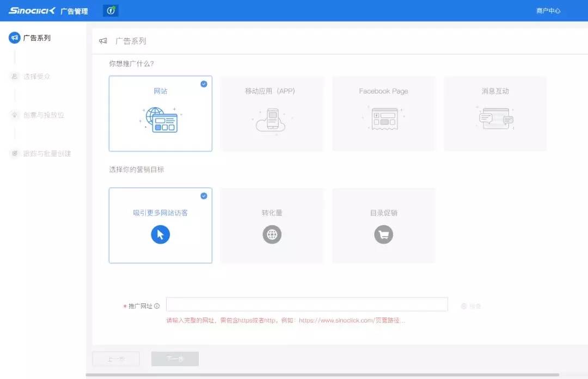Toggle the checkmark on 网站 card
This screenshot has height=379, width=588.
click(x=204, y=84)
